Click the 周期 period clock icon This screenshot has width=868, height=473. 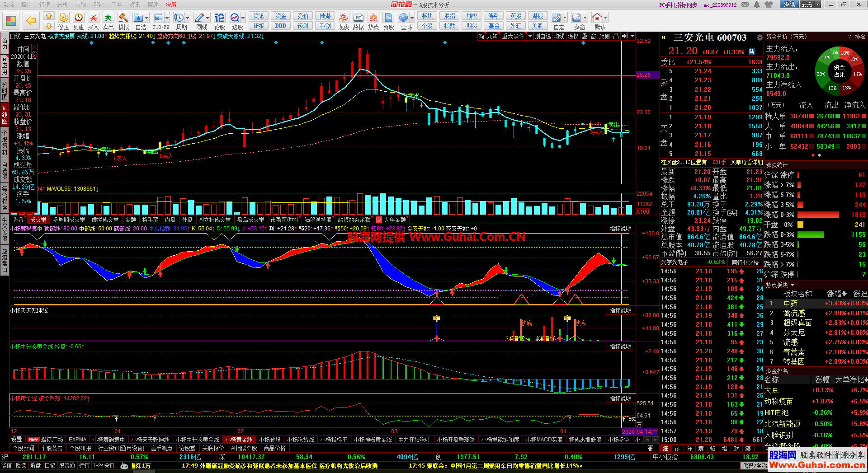[179, 21]
